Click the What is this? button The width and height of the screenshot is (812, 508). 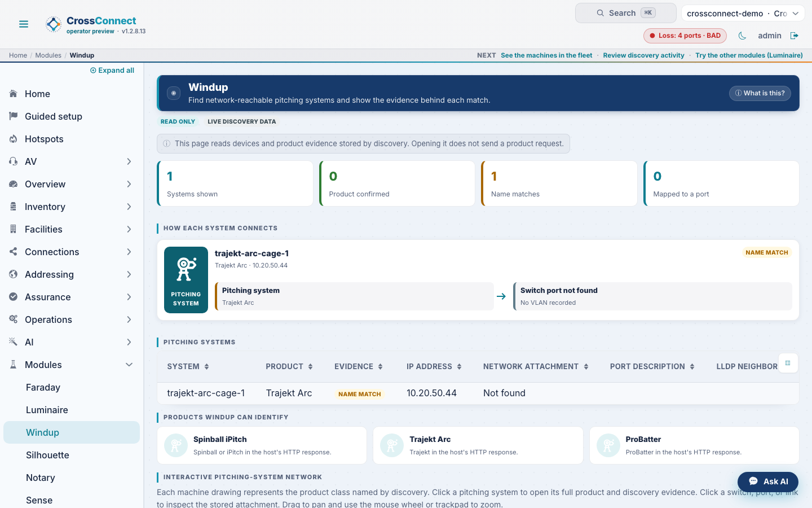click(760, 93)
